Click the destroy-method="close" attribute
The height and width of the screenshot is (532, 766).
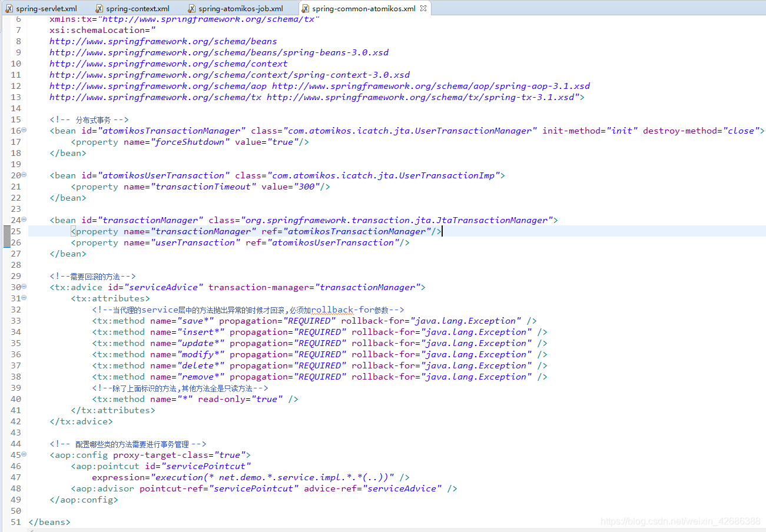pos(701,131)
